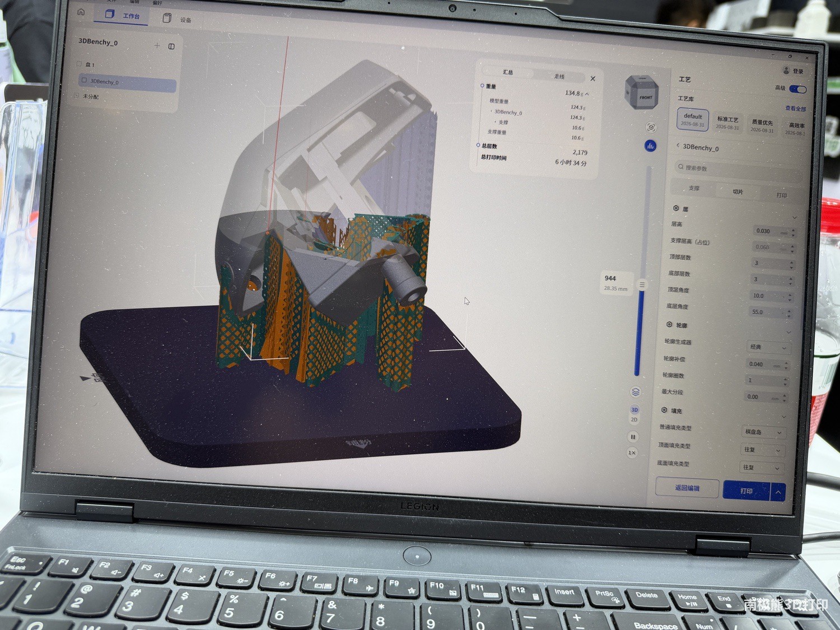Switch to the 汇总 summary tab
Viewport: 840px width, 630px height.
508,72
